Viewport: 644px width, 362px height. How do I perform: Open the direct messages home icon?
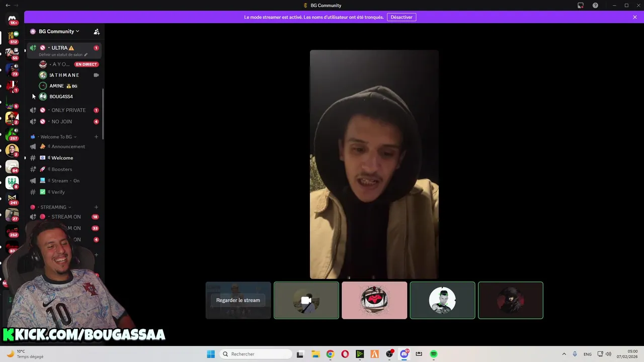tap(12, 19)
